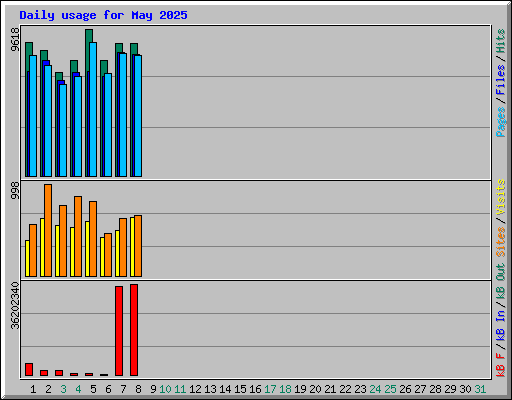512x400 pixels.
Task: Click the day 8 yellow visits bar
Action: [x=132, y=247]
